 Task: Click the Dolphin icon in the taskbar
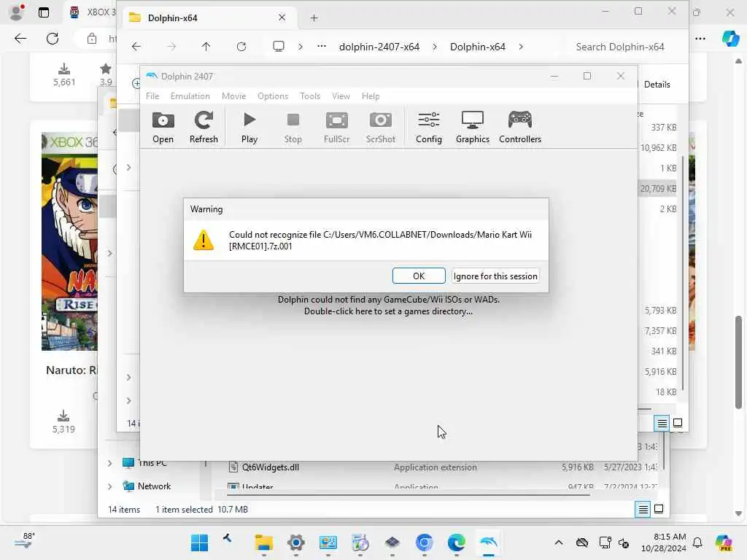pos(489,542)
